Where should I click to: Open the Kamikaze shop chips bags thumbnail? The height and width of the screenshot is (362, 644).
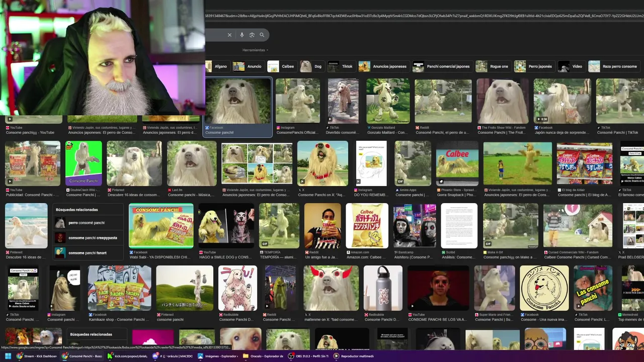tap(119, 288)
